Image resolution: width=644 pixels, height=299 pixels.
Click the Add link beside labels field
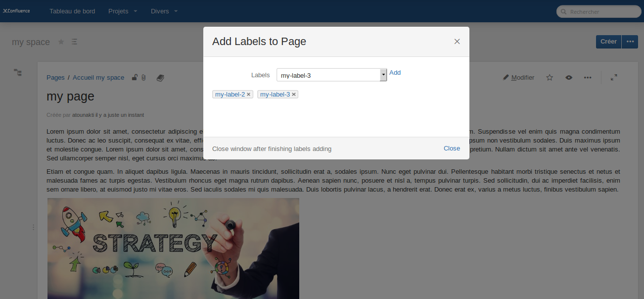point(395,73)
